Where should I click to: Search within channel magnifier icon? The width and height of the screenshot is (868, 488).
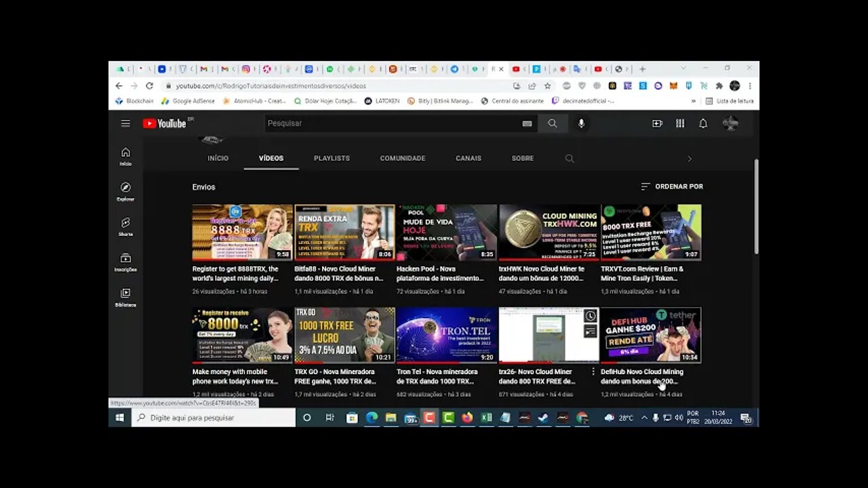pyautogui.click(x=570, y=159)
